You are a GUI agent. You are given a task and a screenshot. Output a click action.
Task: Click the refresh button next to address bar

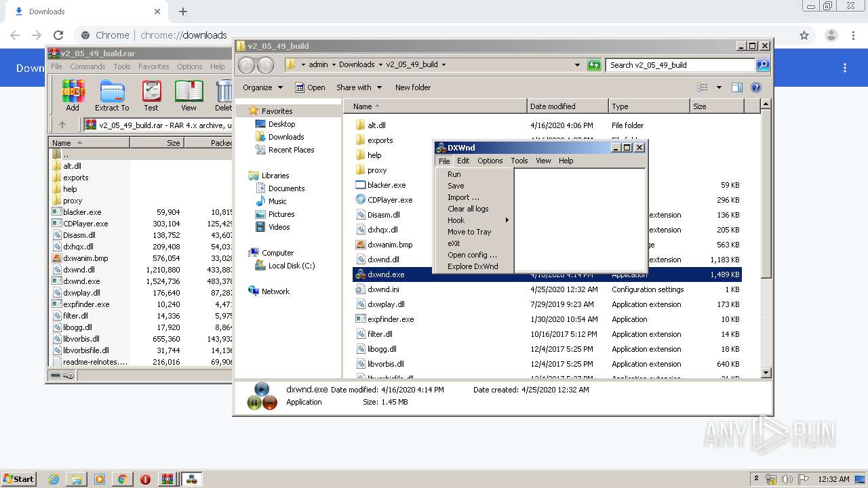tap(594, 65)
